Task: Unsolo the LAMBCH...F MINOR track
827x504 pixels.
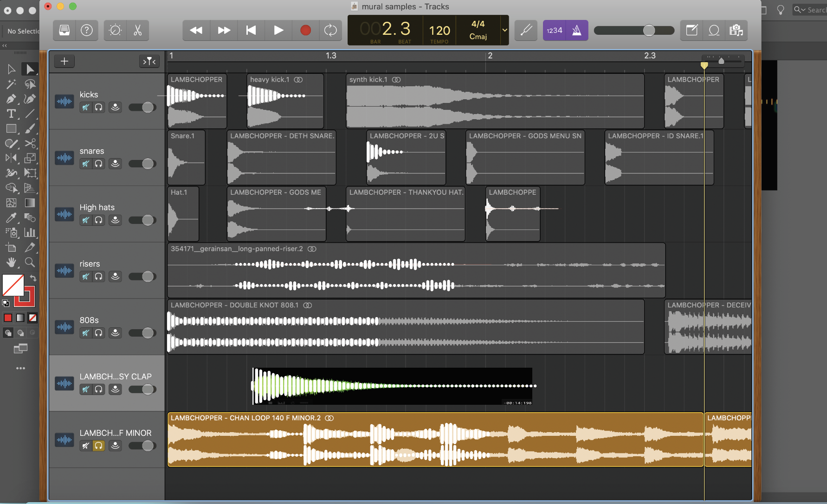Action: [x=98, y=446]
